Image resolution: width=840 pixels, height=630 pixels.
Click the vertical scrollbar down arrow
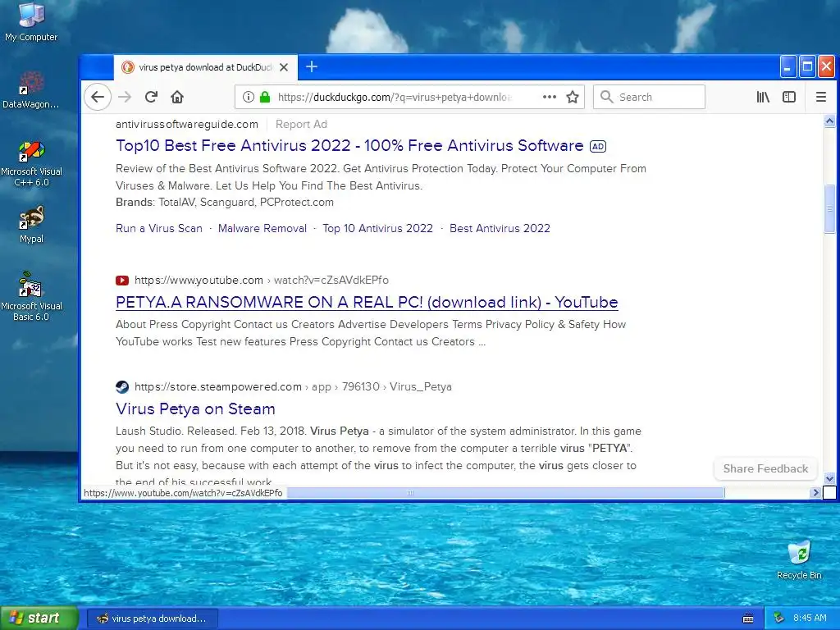coord(829,478)
